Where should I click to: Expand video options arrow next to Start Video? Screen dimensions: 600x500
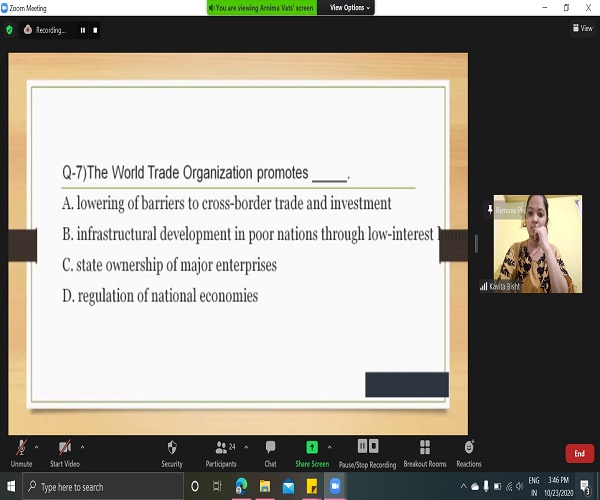pyautogui.click(x=82, y=447)
